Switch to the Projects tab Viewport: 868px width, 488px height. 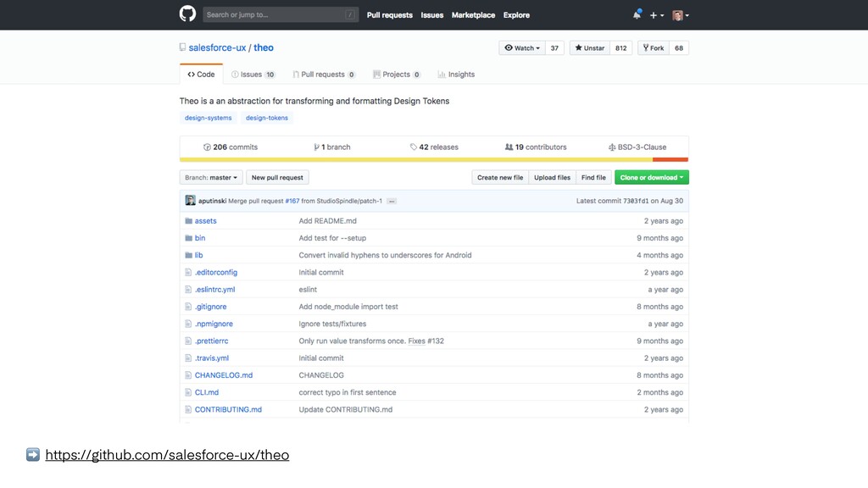397,75
